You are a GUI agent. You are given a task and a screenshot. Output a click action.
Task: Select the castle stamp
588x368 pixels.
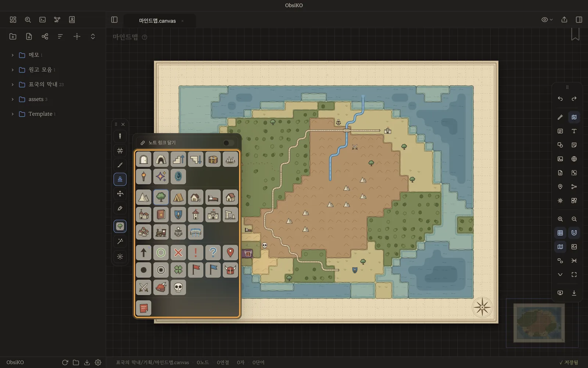click(x=213, y=215)
